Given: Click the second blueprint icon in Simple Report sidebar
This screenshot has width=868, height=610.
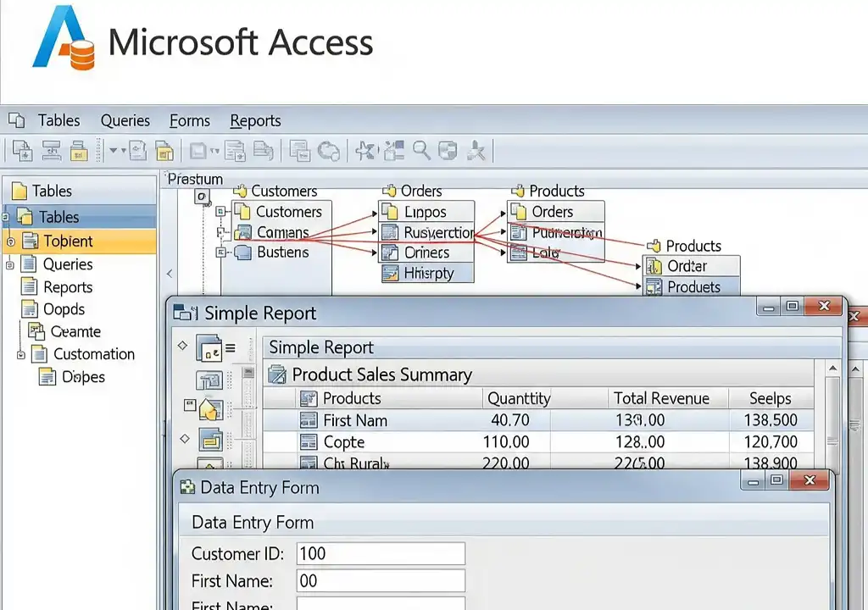Looking at the screenshot, I should (210, 380).
